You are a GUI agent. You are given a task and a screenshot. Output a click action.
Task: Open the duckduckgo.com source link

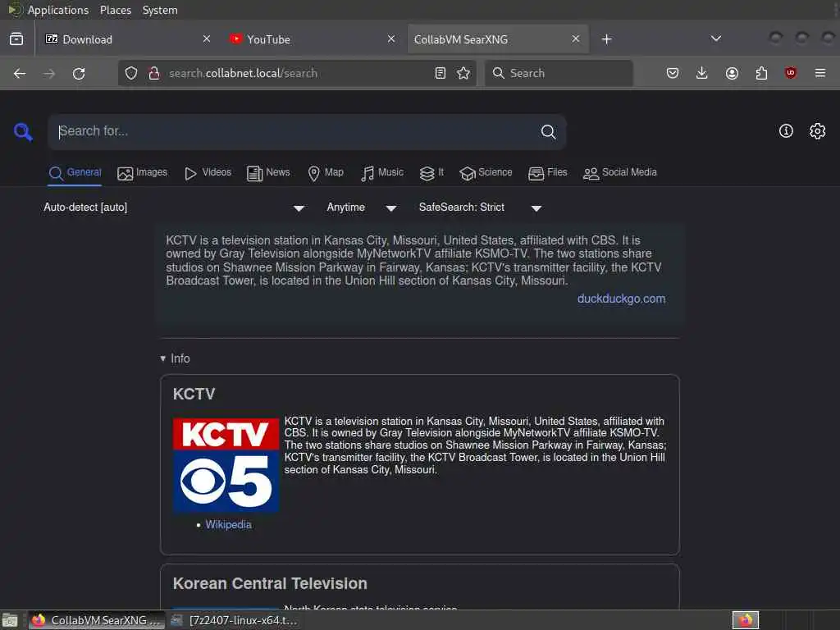coord(622,299)
